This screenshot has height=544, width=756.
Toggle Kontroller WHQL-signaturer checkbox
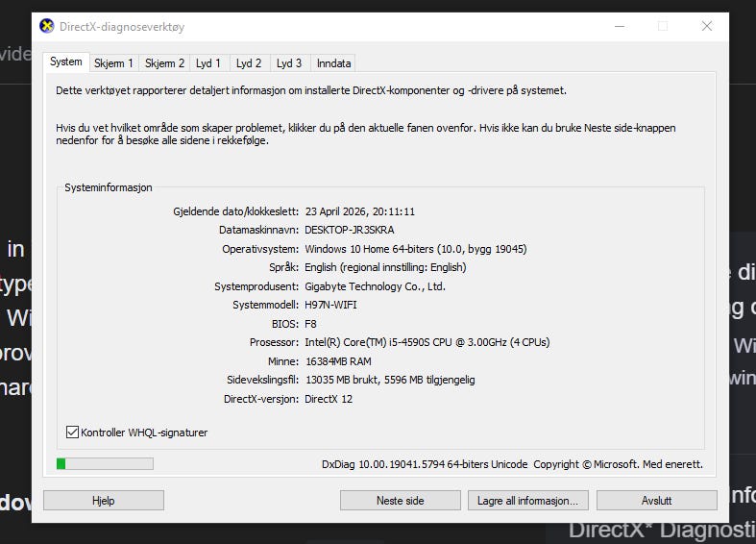point(72,433)
